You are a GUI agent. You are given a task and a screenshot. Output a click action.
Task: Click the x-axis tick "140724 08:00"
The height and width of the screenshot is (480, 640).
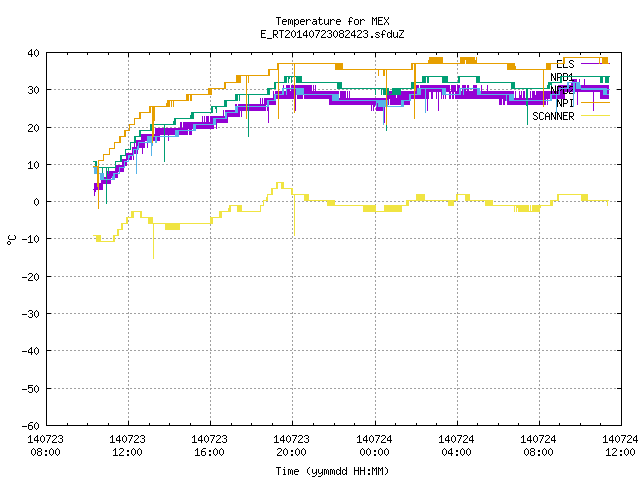pyautogui.click(x=538, y=446)
